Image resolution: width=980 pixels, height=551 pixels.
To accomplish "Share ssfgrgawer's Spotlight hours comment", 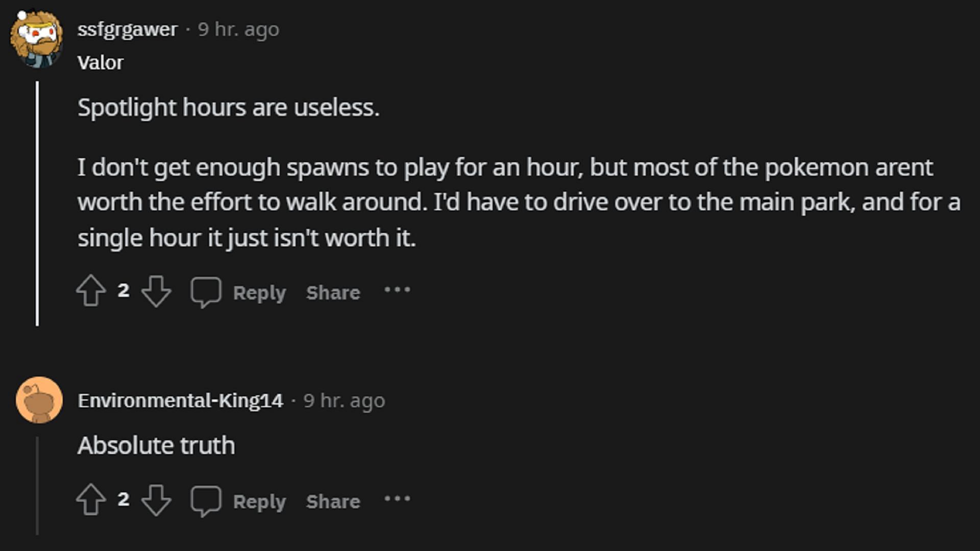I will pos(333,292).
